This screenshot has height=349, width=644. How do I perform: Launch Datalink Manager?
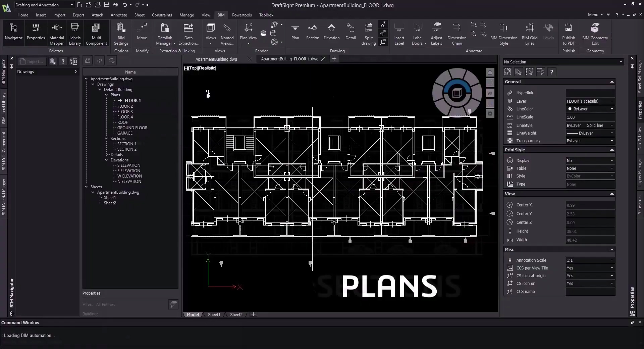(165, 32)
